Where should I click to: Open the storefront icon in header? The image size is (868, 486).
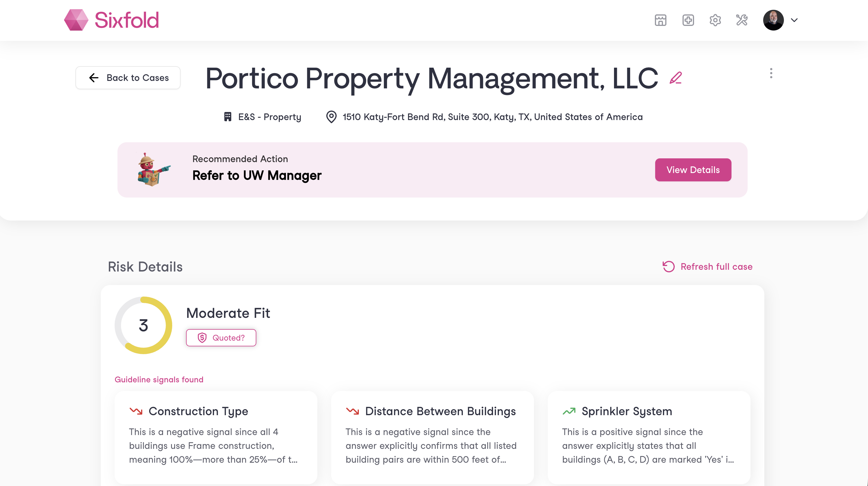[660, 20]
